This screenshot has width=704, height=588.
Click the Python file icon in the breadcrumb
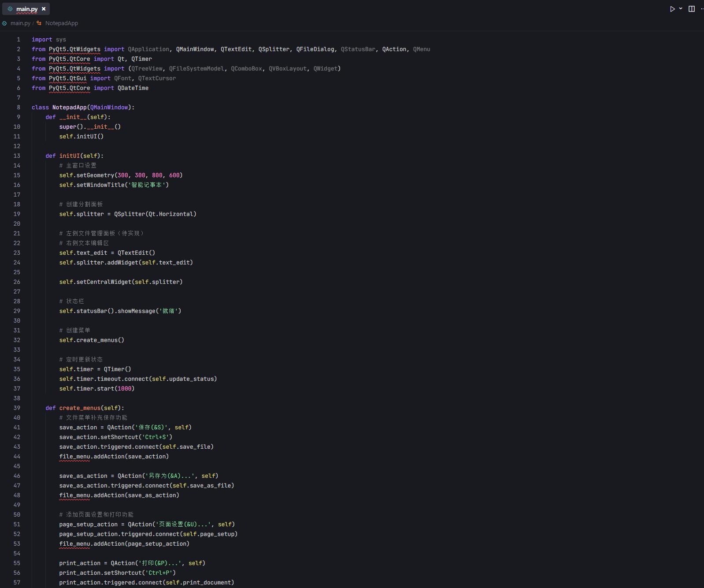click(4, 23)
